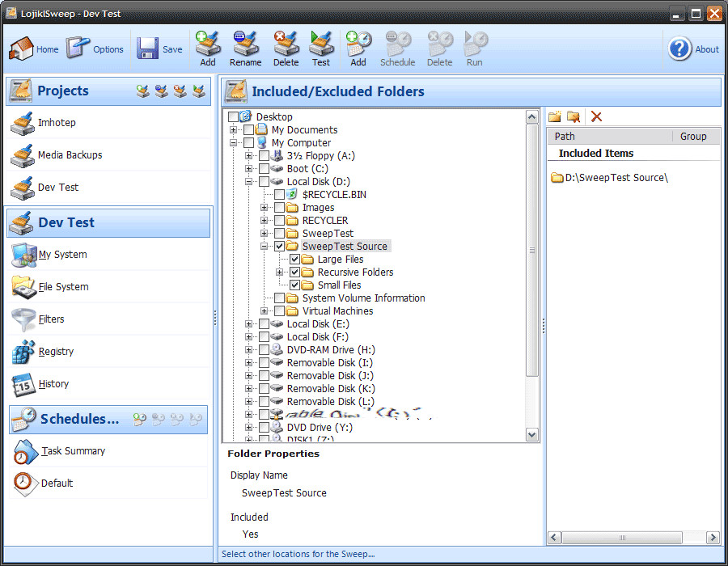The height and width of the screenshot is (566, 728).
Task: Click the add schedule icon in Schedules header
Action: coord(140,420)
